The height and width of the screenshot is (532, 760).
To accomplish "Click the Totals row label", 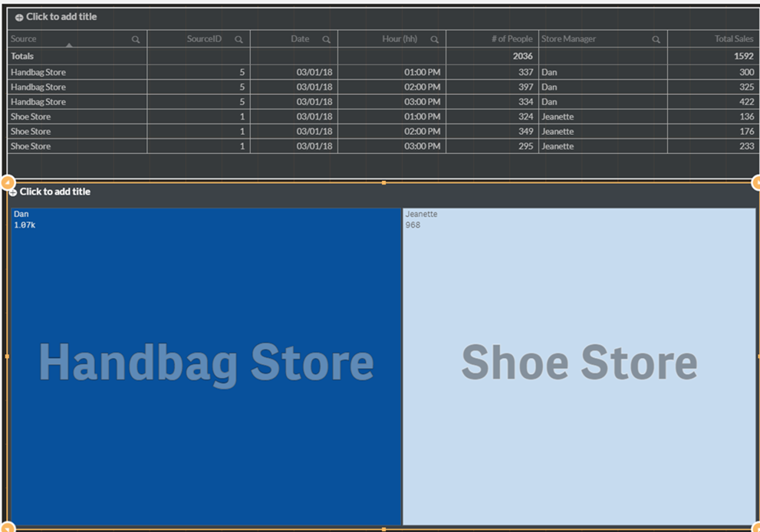I will click(22, 56).
